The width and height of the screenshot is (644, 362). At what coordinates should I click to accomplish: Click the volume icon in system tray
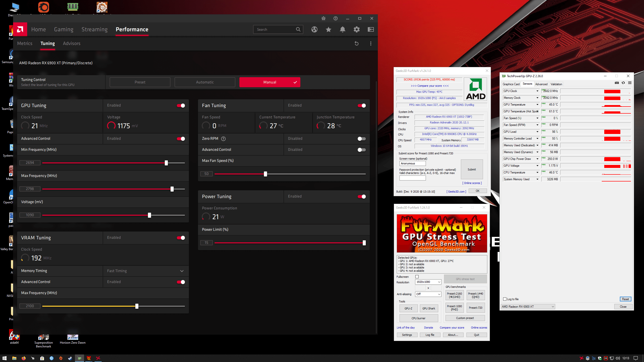[618, 358]
